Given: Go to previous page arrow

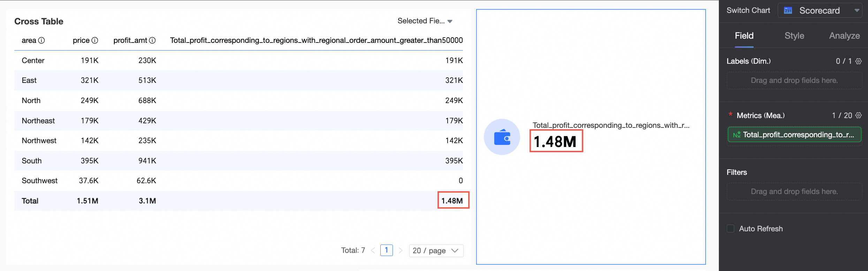Looking at the screenshot, I should pyautogui.click(x=373, y=250).
